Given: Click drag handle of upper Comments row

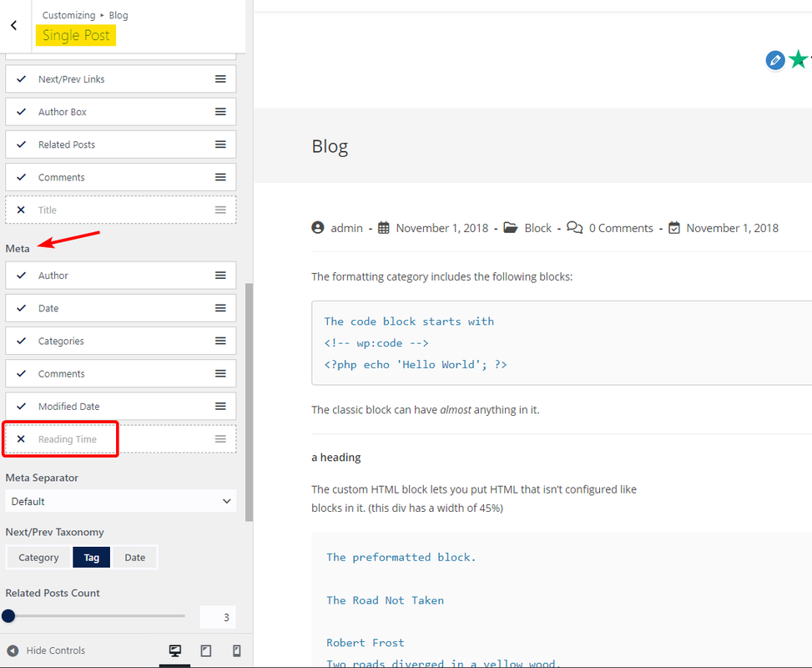Looking at the screenshot, I should 220,177.
